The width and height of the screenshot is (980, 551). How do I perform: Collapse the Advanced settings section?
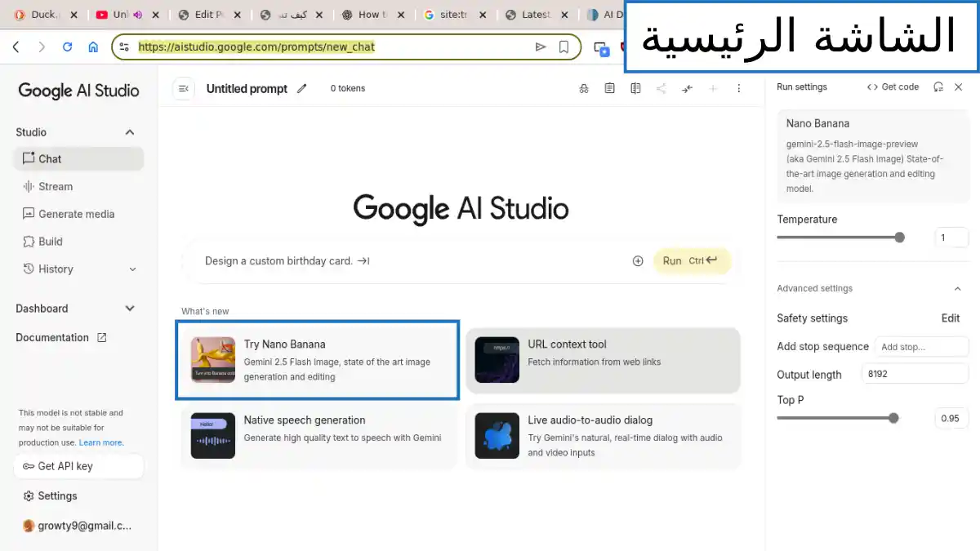(957, 288)
